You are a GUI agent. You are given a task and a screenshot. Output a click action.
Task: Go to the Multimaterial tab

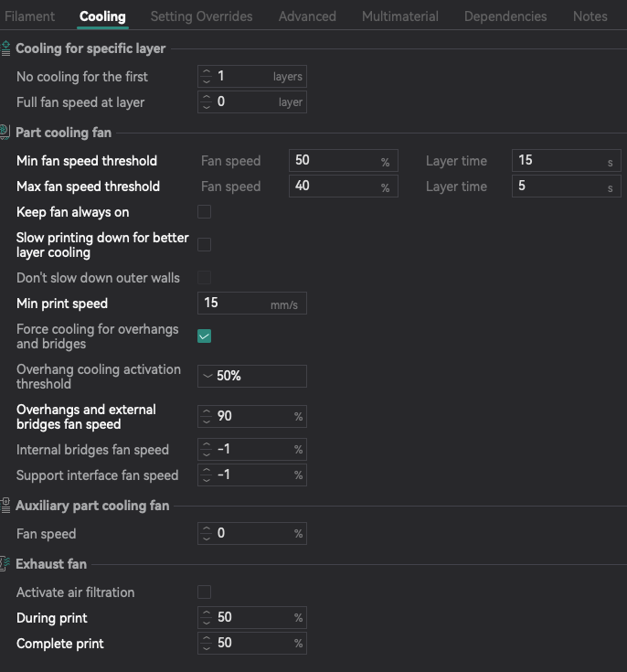point(399,16)
